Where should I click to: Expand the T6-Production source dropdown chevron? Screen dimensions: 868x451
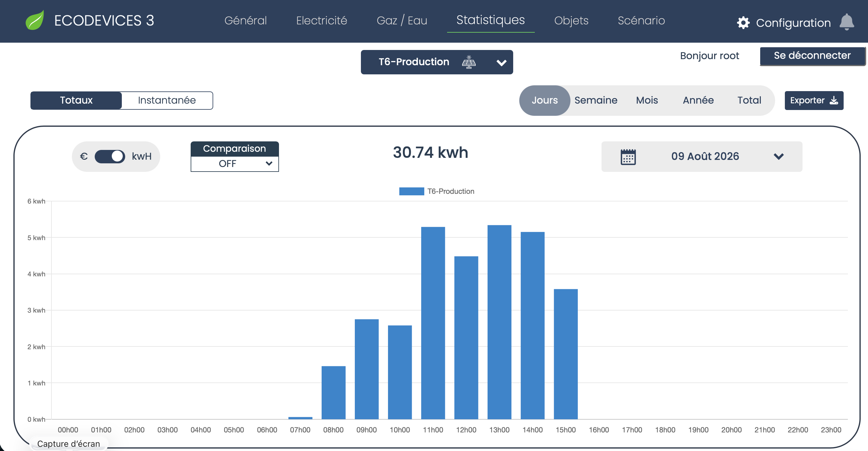(x=501, y=63)
